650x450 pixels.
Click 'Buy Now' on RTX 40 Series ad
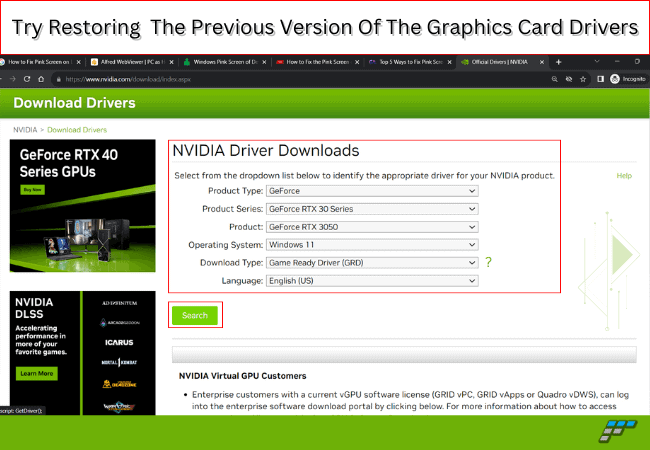click(x=32, y=189)
